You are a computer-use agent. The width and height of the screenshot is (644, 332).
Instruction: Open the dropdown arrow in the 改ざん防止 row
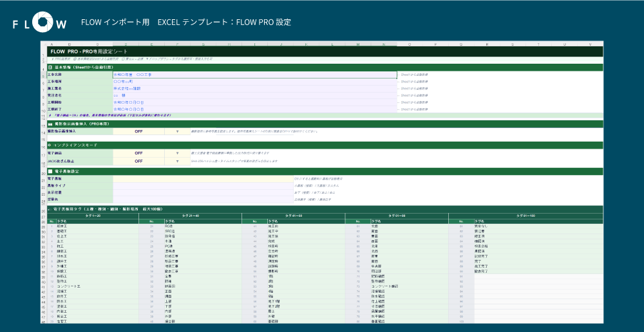(178, 161)
